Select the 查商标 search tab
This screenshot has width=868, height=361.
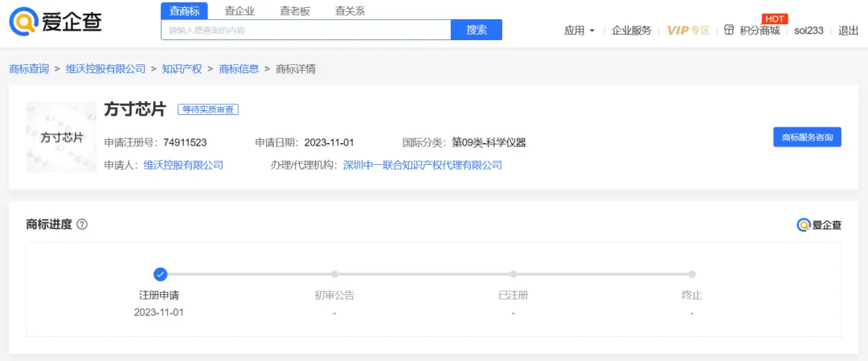184,10
